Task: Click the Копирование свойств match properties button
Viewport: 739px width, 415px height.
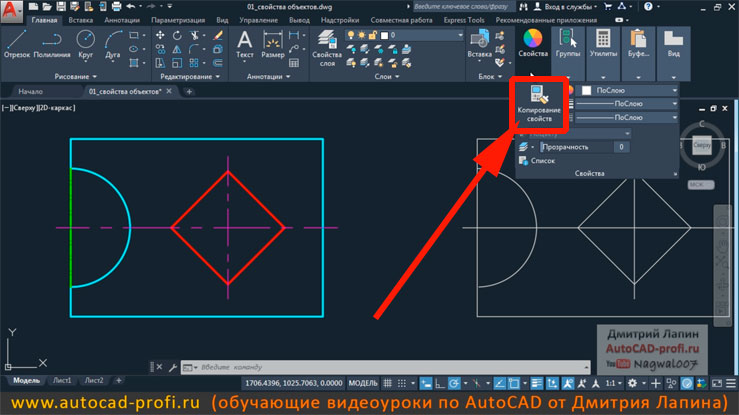Action: point(539,105)
